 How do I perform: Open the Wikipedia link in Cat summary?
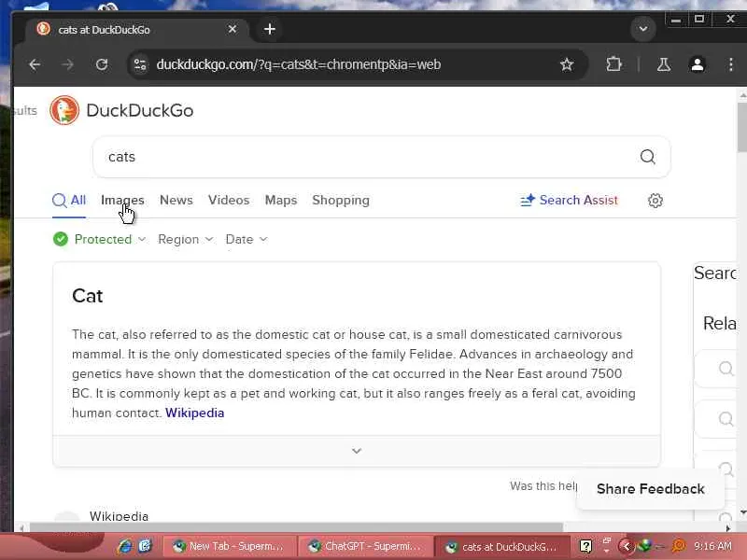[x=194, y=413]
